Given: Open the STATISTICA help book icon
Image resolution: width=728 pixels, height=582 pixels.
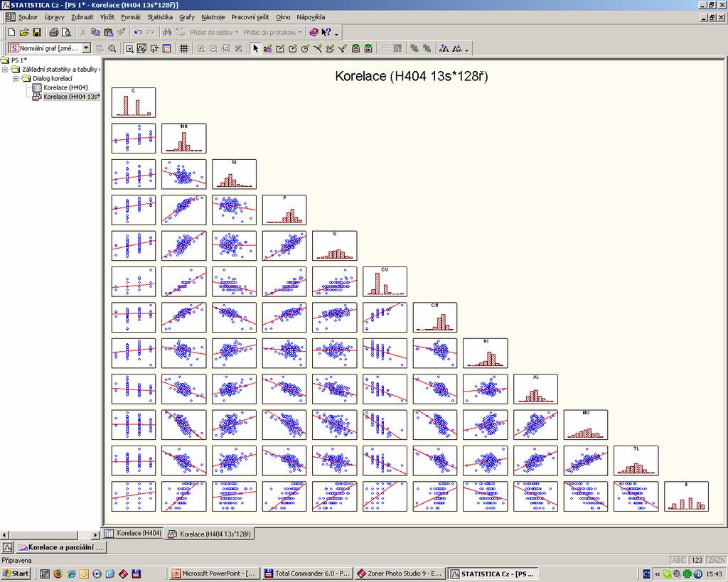Looking at the screenshot, I should [314, 33].
